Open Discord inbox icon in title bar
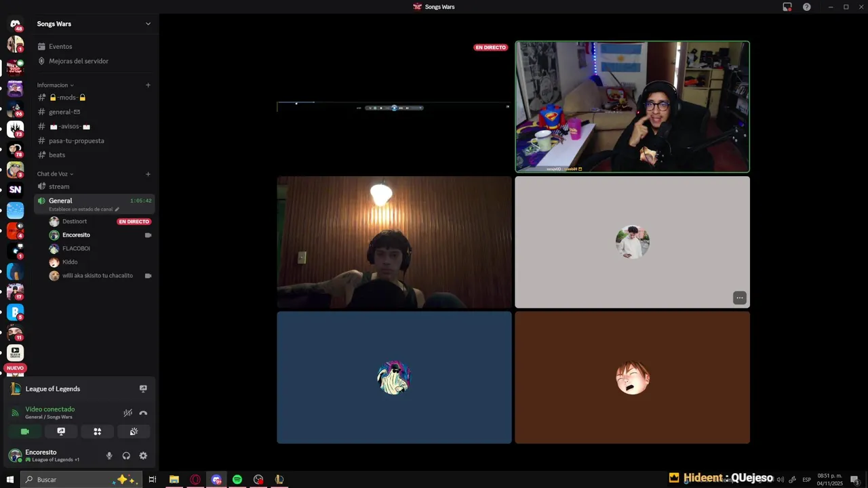Image resolution: width=868 pixels, height=488 pixels. click(x=787, y=7)
